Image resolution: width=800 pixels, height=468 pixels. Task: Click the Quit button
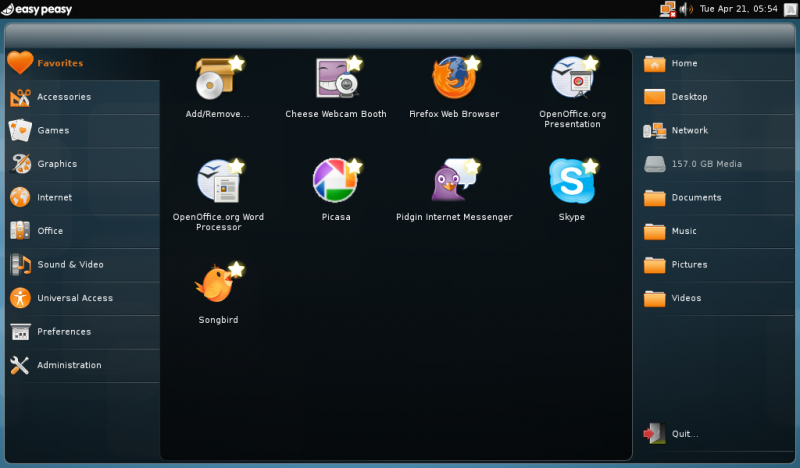(x=684, y=434)
